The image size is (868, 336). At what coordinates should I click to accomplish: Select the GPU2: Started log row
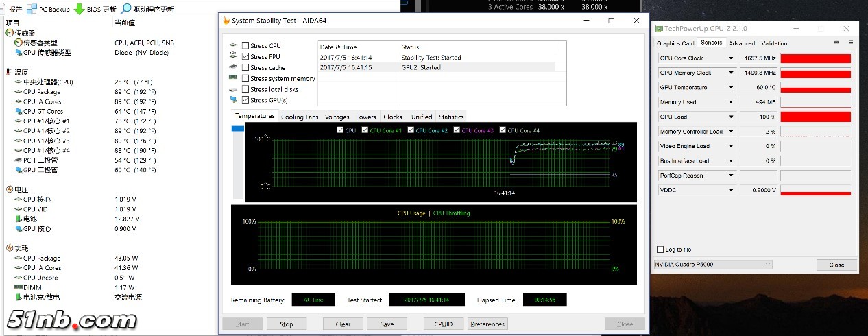[x=436, y=67]
